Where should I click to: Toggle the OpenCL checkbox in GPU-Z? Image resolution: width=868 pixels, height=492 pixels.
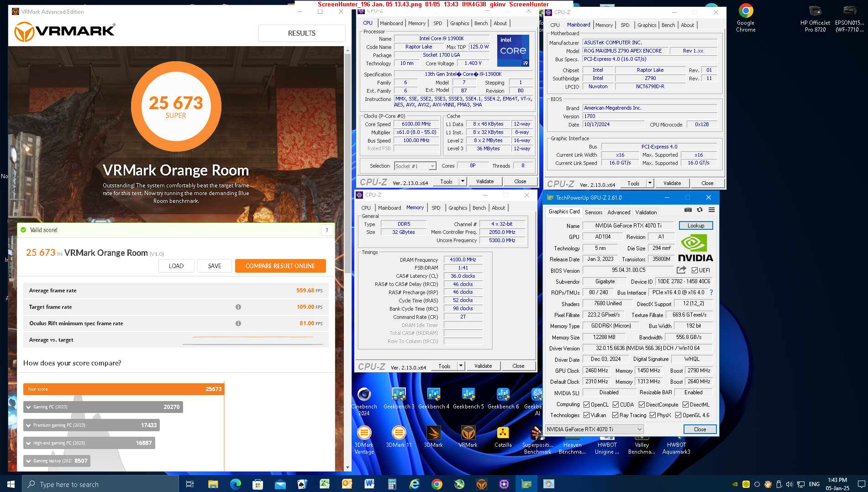click(x=587, y=404)
